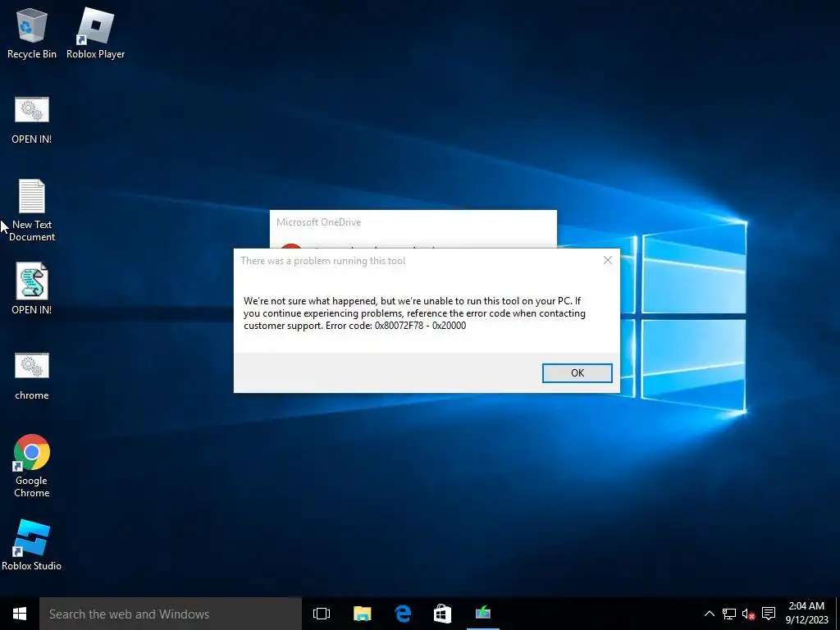Click the Microsoft OneDrive window title
840x630 pixels.
319,222
